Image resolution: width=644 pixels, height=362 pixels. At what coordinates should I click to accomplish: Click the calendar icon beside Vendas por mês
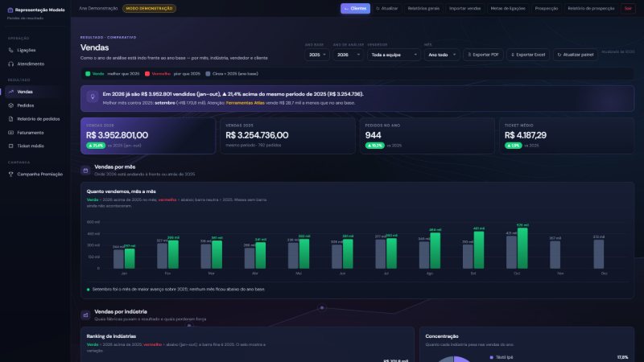(x=85, y=171)
